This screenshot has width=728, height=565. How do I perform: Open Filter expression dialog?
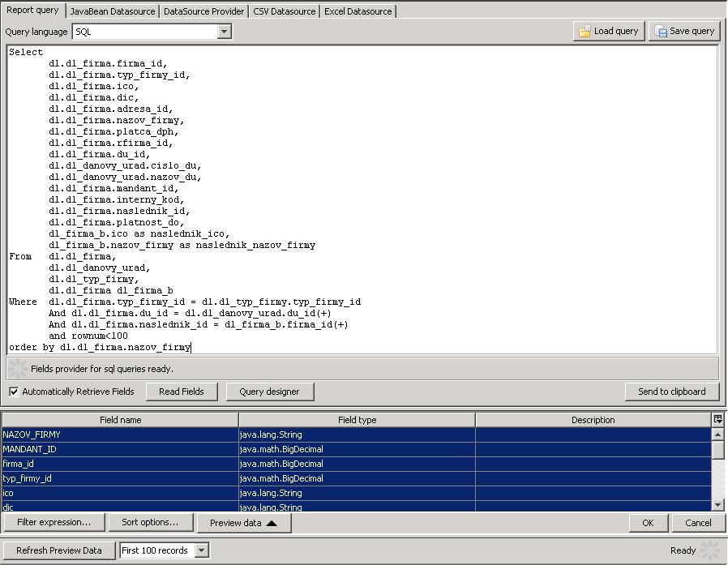[54, 522]
